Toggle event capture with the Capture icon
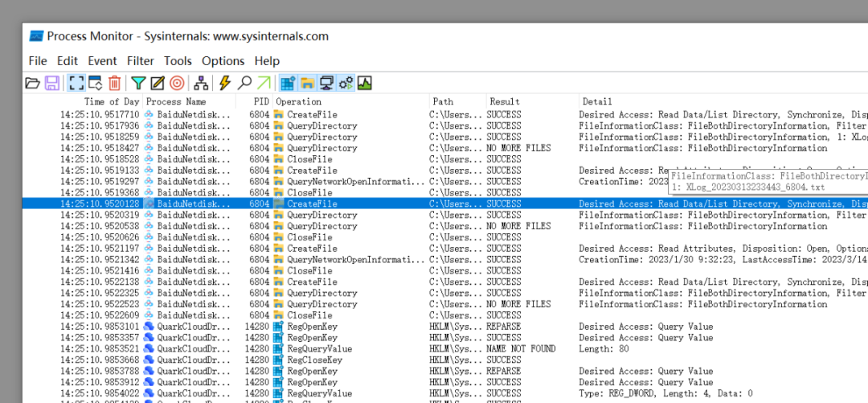The height and width of the screenshot is (403, 868). [x=76, y=83]
